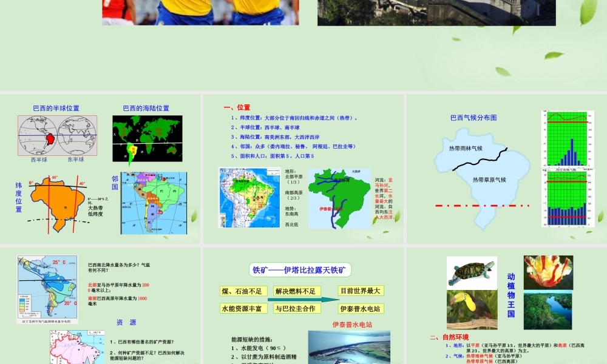
Task: Click the title 铁矿——伊塔比拉露天铁矿
Action: 300,270
